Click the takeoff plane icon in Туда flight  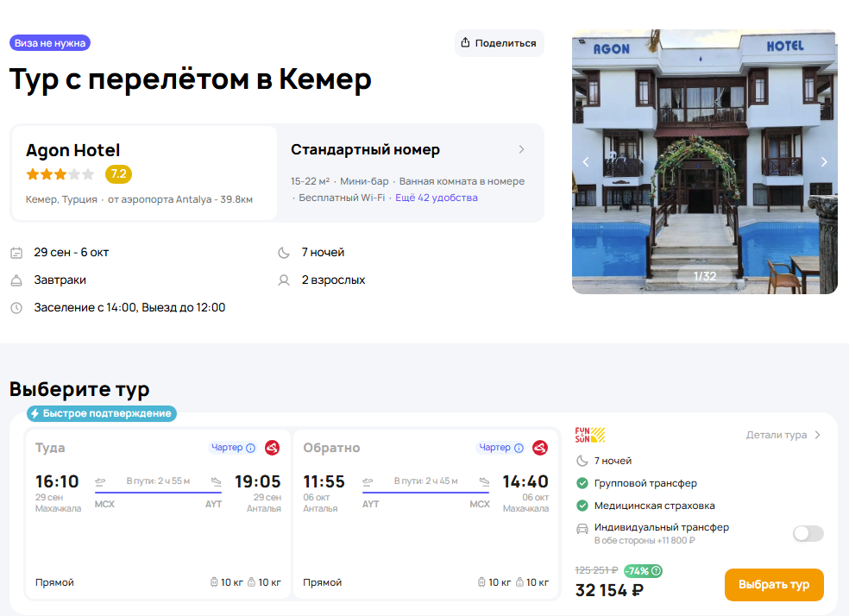[100, 481]
